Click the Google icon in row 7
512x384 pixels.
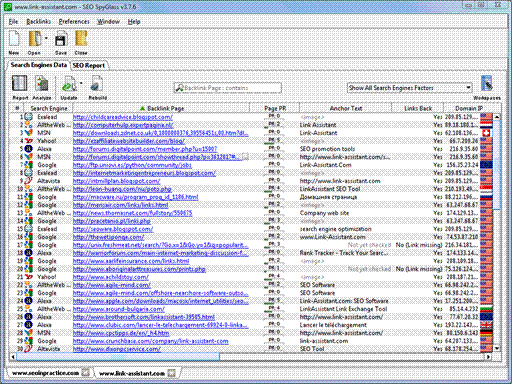click(x=29, y=165)
